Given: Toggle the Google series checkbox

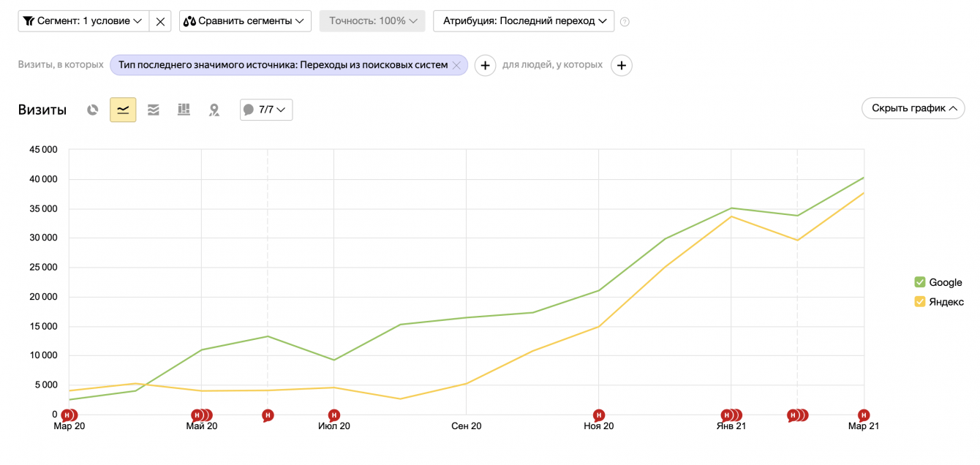Looking at the screenshot, I should point(920,282).
